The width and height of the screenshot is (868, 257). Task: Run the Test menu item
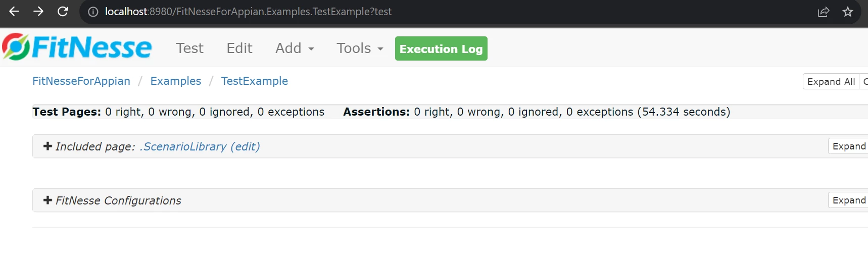tap(189, 48)
